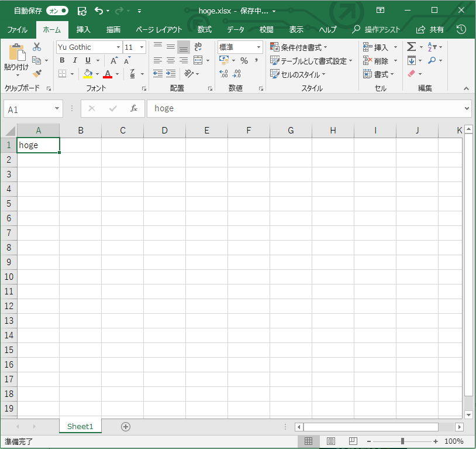Click the phonetic guide (furigana) icon

[x=132, y=74]
